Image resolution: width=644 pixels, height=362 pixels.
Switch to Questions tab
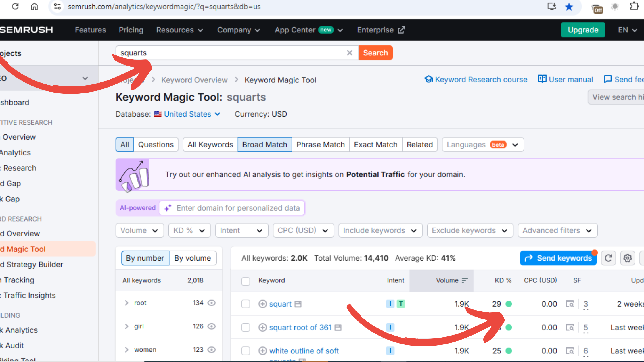click(156, 145)
